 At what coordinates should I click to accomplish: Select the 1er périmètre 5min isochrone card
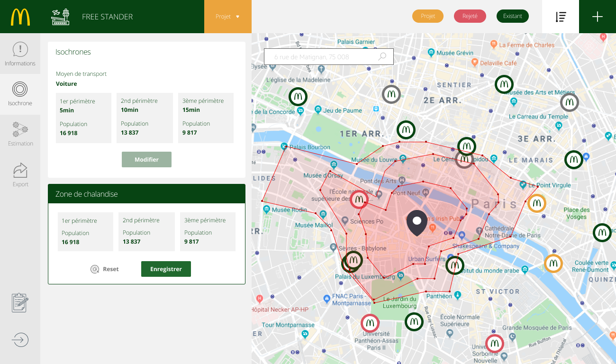tap(83, 118)
